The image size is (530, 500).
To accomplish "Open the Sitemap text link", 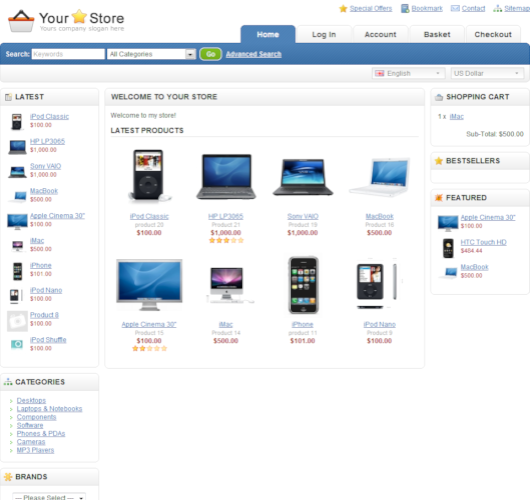I will pyautogui.click(x=517, y=8).
